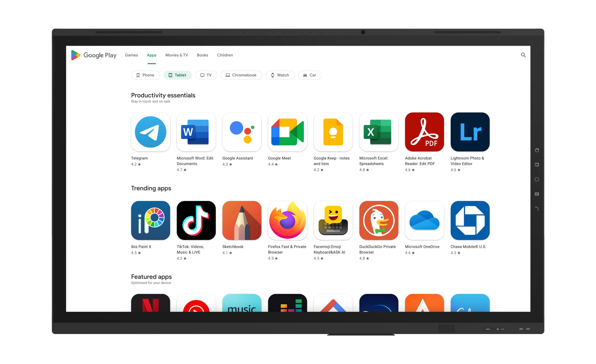Switch to the Movies & TV tab
The height and width of the screenshot is (364, 596).
(176, 54)
